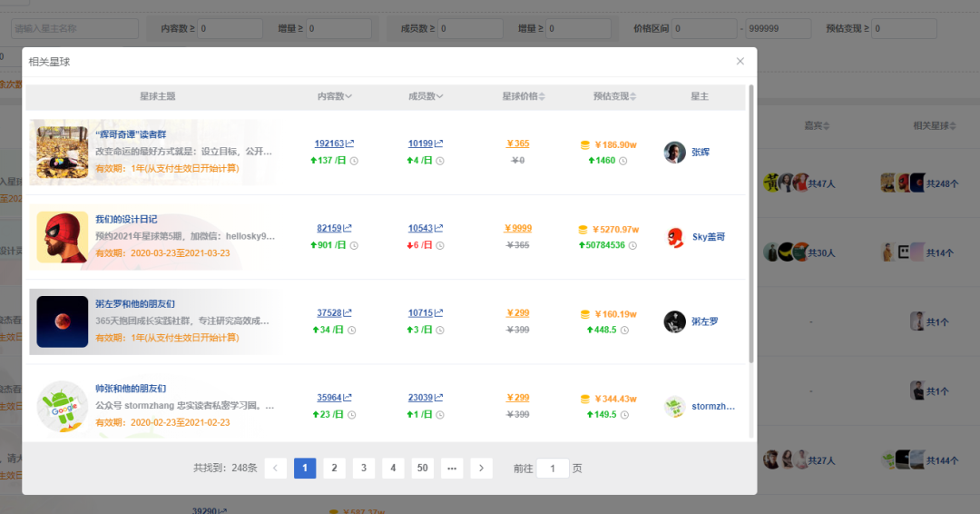The height and width of the screenshot is (514, 980).
Task: Go to page 2 of results
Action: 334,468
